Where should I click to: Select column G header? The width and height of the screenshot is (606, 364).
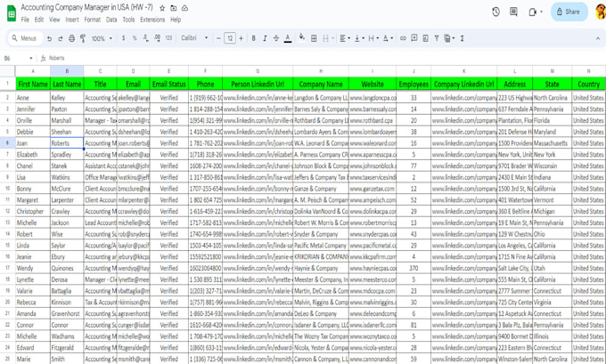[258, 71]
